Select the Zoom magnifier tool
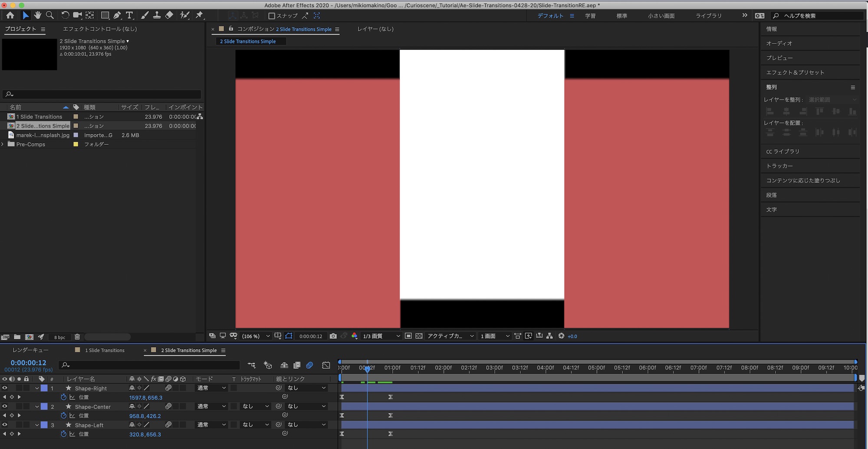 click(x=50, y=15)
